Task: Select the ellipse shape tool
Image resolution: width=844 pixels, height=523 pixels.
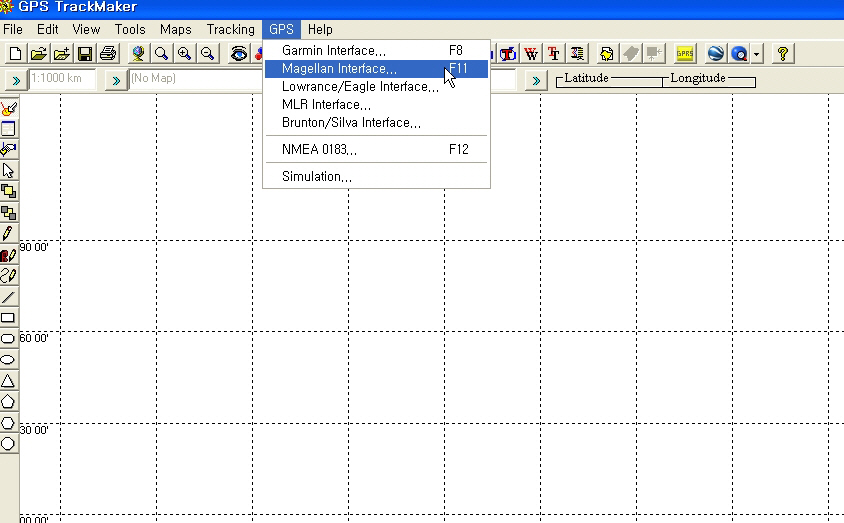Action: [9, 359]
